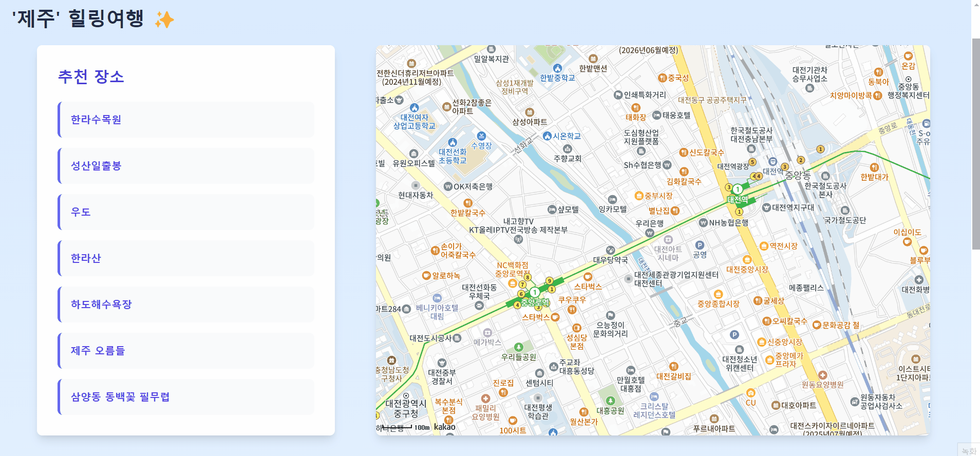Pick 하도해수욕장 from the list
This screenshot has width=980, height=456.
coord(186,305)
